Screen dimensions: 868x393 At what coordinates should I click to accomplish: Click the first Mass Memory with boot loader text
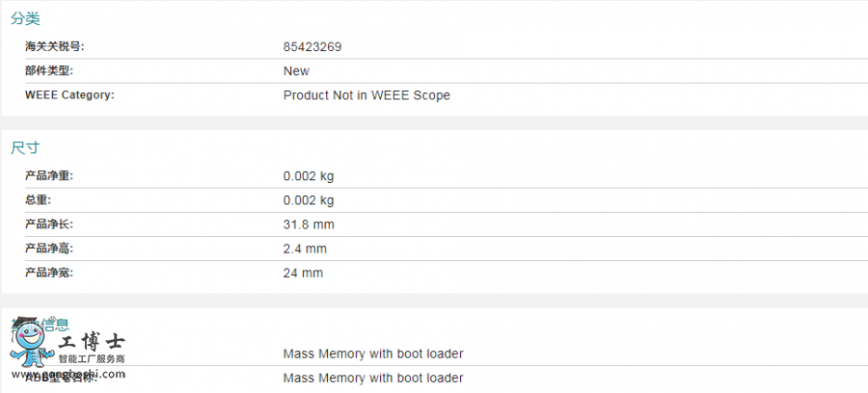pos(372,354)
